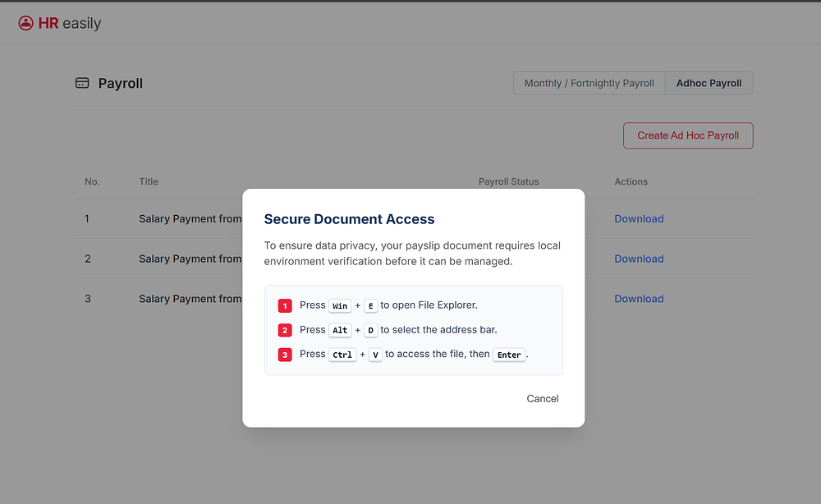Click the Enter key cap in step 3
821x504 pixels.
509,355
